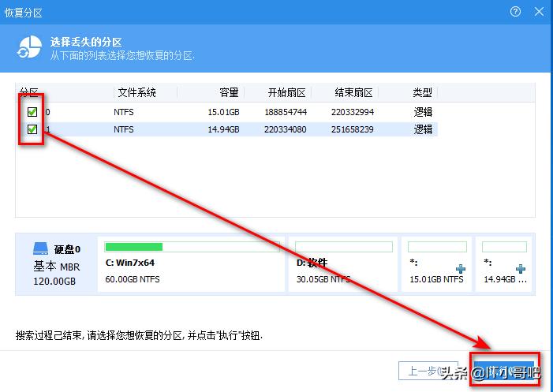
Task: Uncheck the checkbox for partition 1
Action: click(32, 129)
